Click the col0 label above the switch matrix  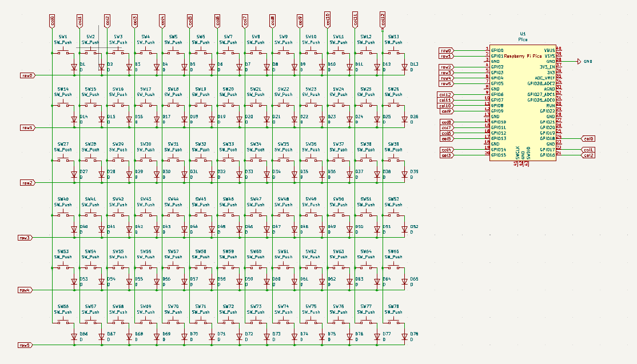coord(52,21)
